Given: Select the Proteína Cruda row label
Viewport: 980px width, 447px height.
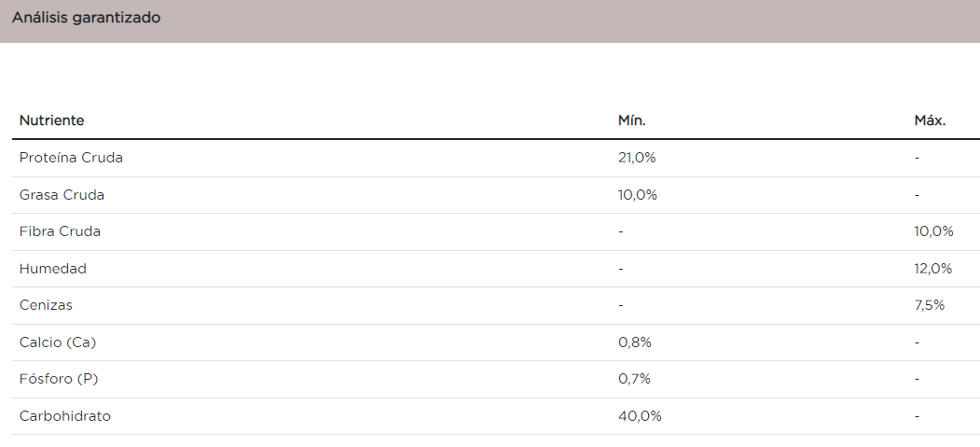Looking at the screenshot, I should pos(71,158).
